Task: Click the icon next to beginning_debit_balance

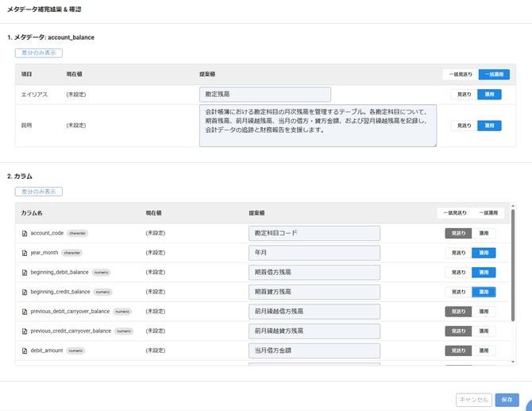Action: tap(25, 272)
